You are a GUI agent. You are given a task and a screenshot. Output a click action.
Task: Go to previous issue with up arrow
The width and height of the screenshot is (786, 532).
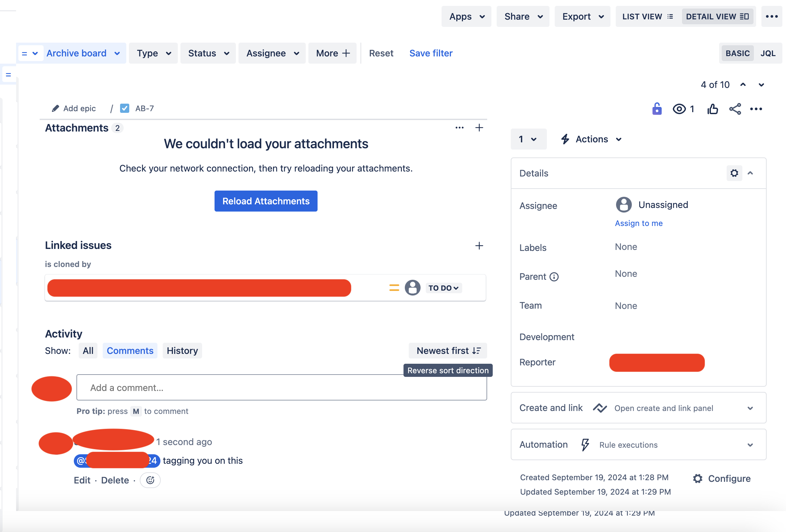743,85
